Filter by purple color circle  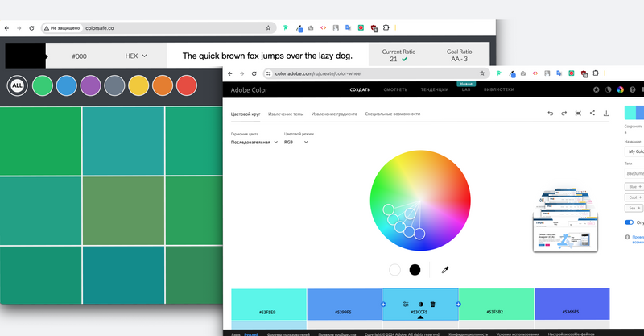(91, 85)
